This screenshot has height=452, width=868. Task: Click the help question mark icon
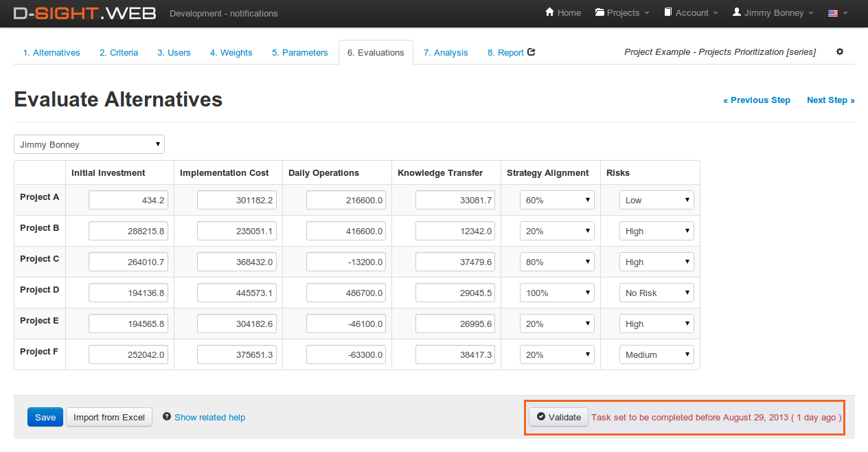click(x=167, y=417)
